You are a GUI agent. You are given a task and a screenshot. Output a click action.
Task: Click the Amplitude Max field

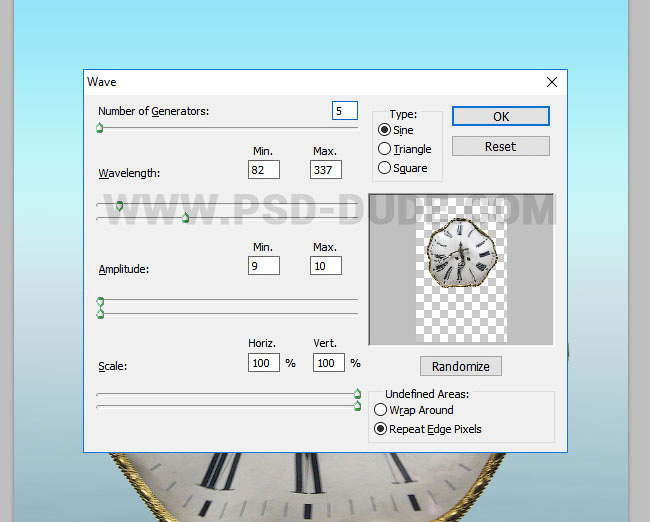click(326, 266)
